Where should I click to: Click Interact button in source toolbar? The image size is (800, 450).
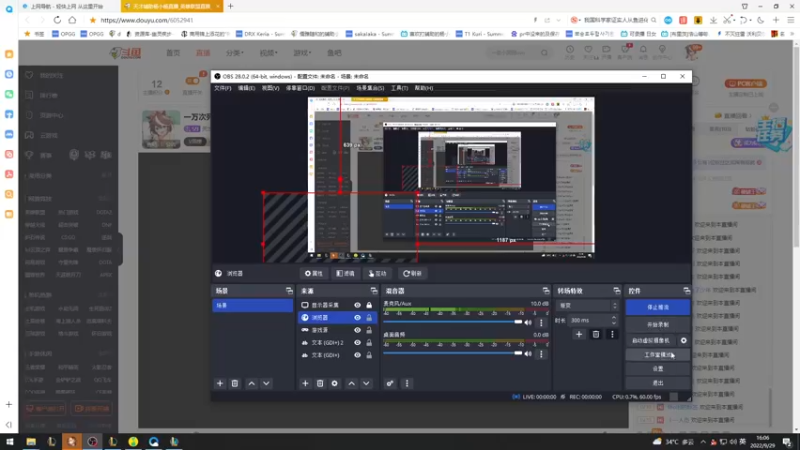click(378, 273)
